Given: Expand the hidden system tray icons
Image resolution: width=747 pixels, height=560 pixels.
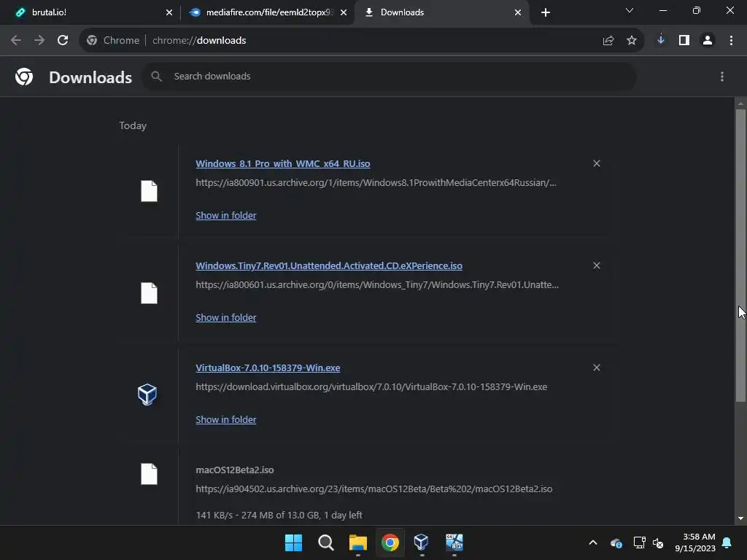Looking at the screenshot, I should (593, 542).
